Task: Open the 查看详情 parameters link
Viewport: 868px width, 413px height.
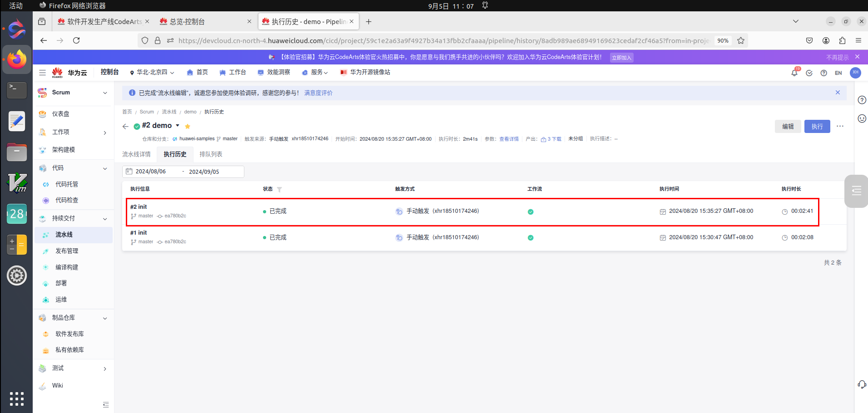Action: pos(509,139)
